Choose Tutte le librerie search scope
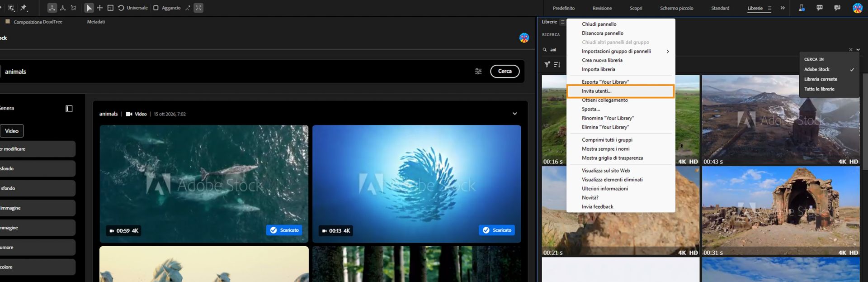This screenshot has height=282, width=868. click(x=829, y=89)
